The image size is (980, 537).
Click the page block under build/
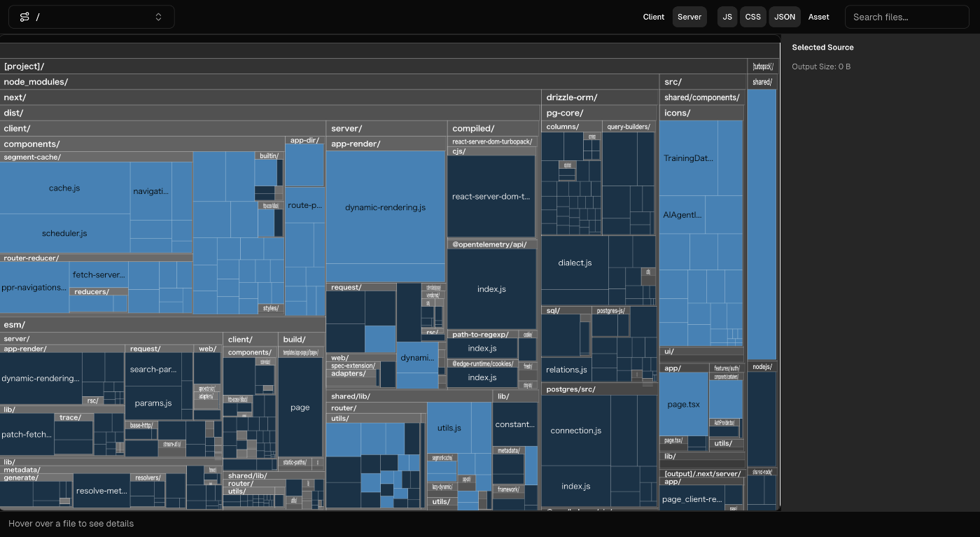tap(300, 407)
